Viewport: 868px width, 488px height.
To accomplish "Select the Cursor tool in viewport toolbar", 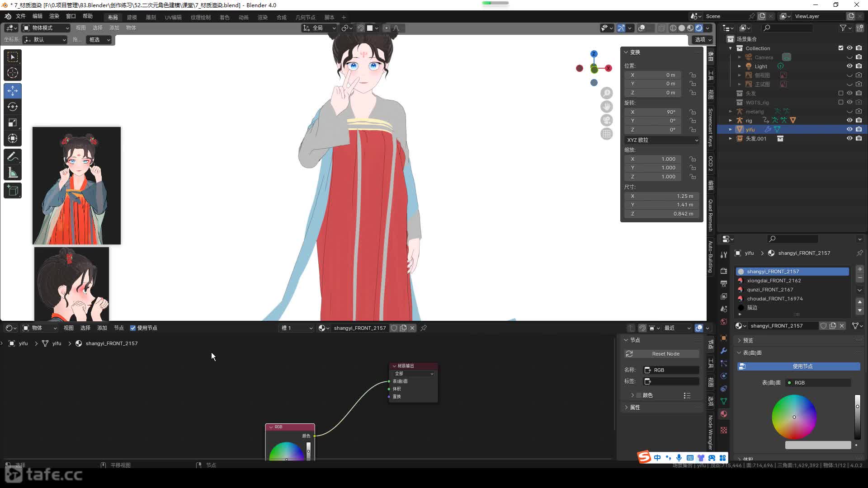I will pyautogui.click(x=13, y=73).
